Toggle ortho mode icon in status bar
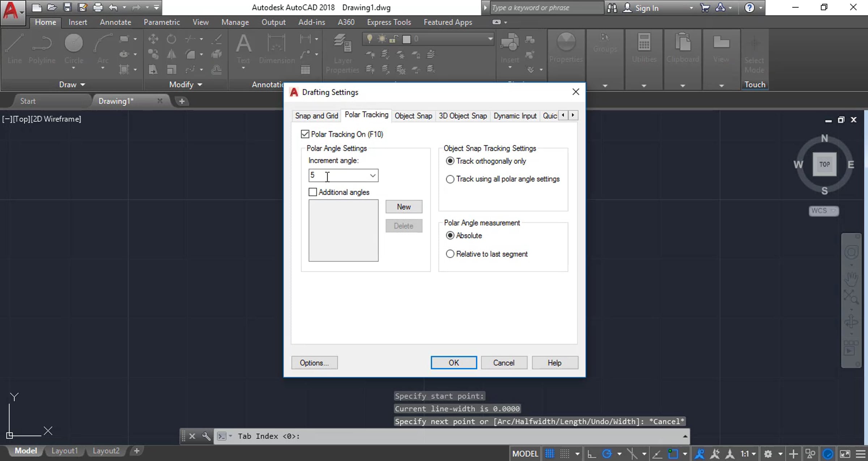868x461 pixels. click(591, 453)
